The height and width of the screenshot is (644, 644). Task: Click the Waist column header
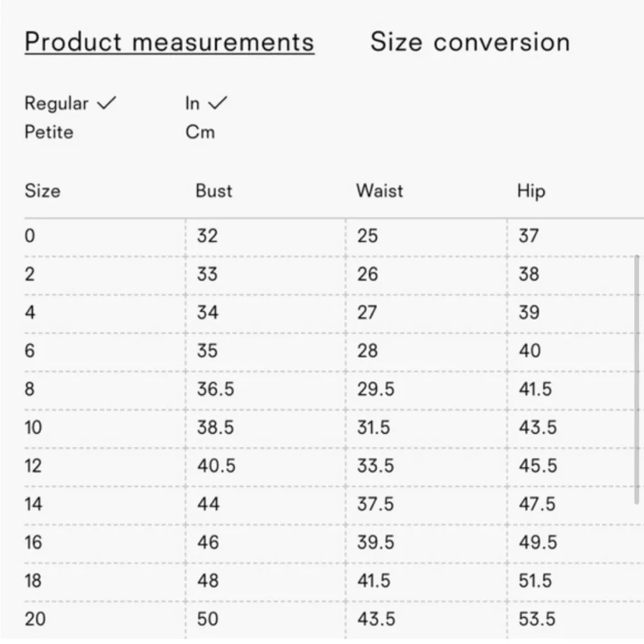[x=379, y=190]
